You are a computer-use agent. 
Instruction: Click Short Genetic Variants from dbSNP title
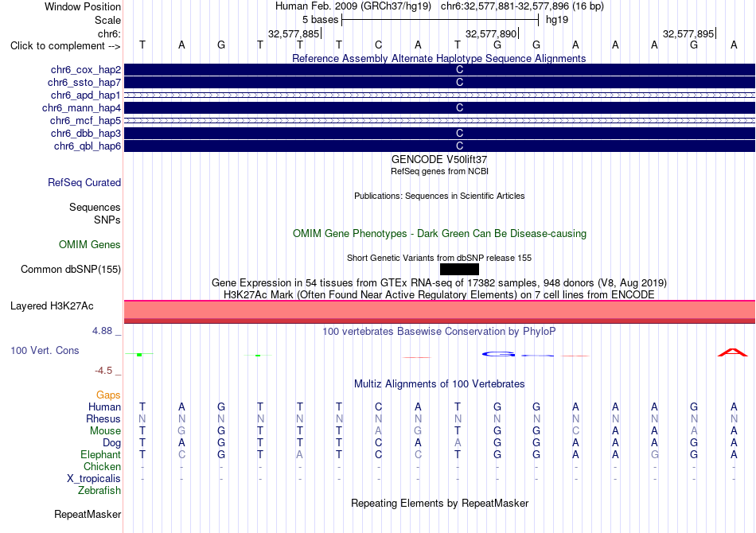(x=439, y=258)
